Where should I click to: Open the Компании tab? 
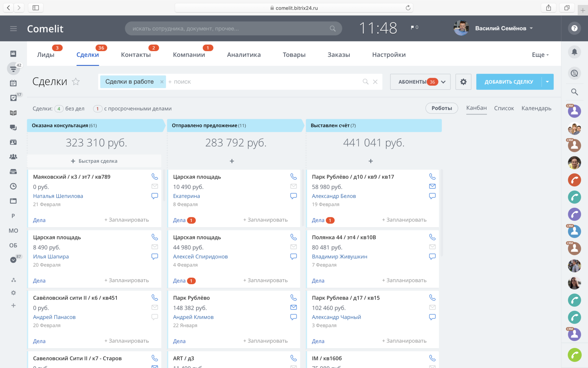[x=189, y=55]
